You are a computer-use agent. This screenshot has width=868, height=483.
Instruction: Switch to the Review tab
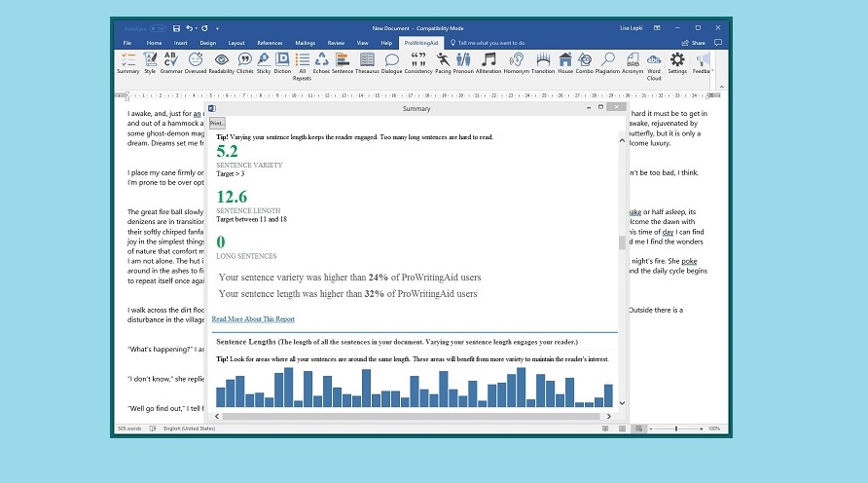click(x=336, y=43)
